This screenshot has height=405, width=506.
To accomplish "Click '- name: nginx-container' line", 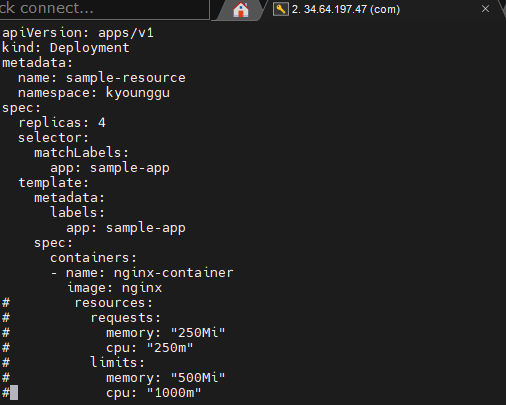I will pos(142,273).
